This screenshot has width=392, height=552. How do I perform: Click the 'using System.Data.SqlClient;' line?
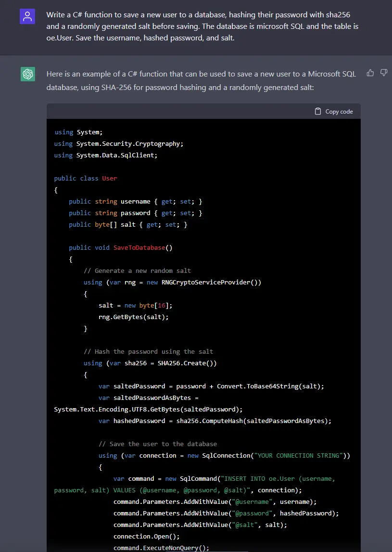pos(106,155)
